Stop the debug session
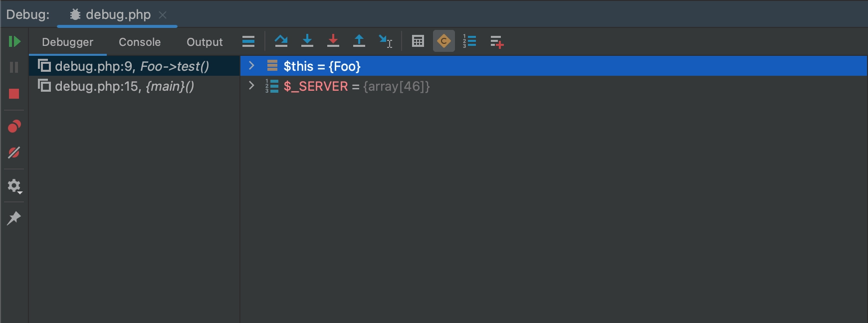The height and width of the screenshot is (323, 868). tap(14, 94)
